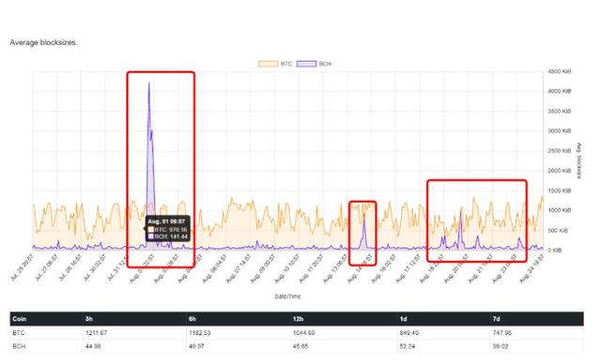Click the 'Avg. blocksize' vertical axis title
The image size is (601, 364).
point(578,160)
